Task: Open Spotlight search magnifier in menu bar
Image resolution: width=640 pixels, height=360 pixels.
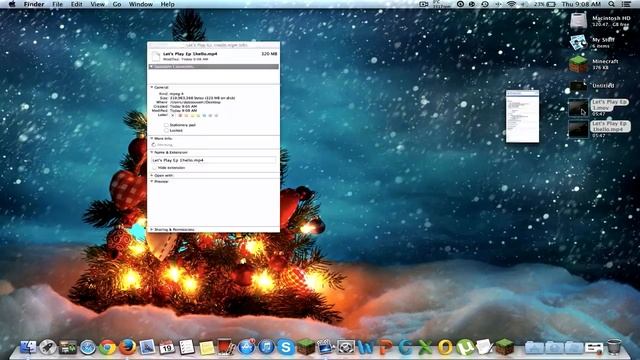Action: point(611,4)
